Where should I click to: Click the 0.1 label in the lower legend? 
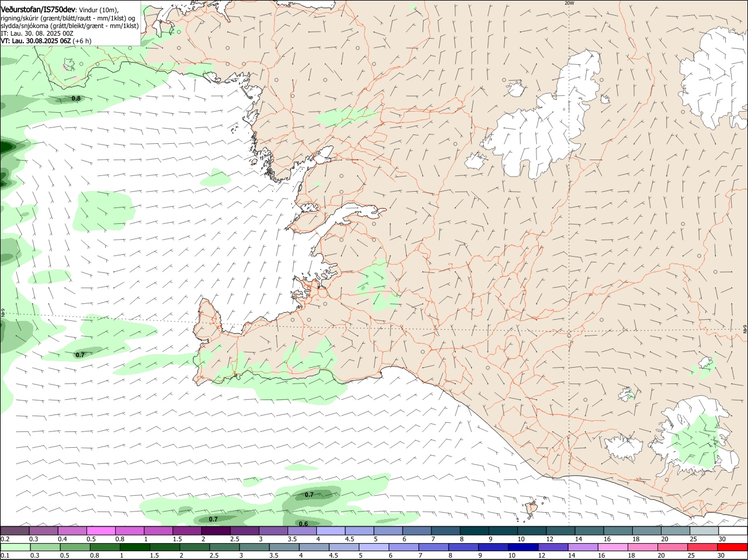(5, 555)
